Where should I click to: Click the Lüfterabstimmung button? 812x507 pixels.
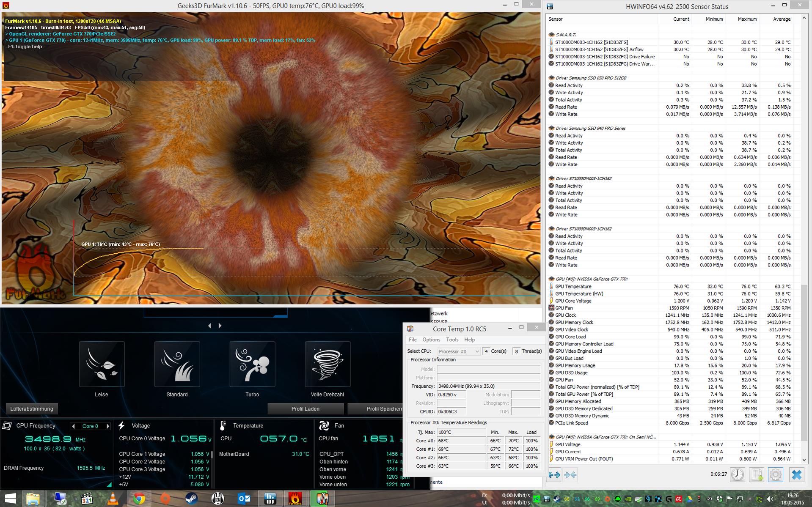[32, 409]
